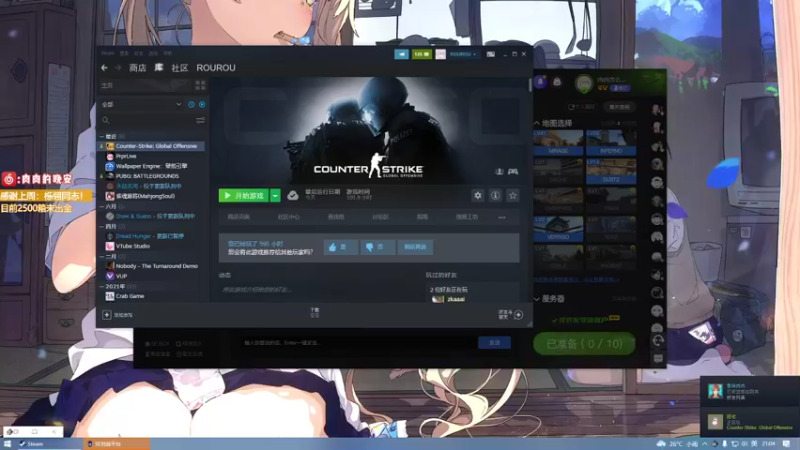Click the Steam forward navigation arrow

click(x=118, y=68)
